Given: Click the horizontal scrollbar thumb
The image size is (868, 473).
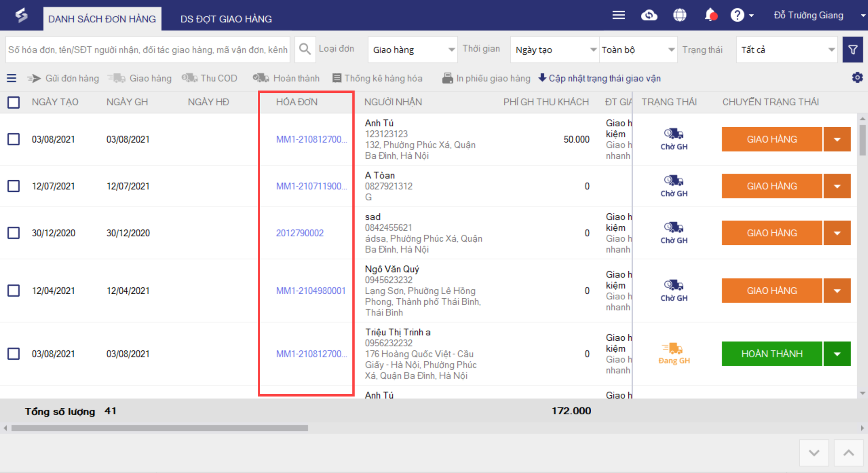Looking at the screenshot, I should tap(159, 428).
